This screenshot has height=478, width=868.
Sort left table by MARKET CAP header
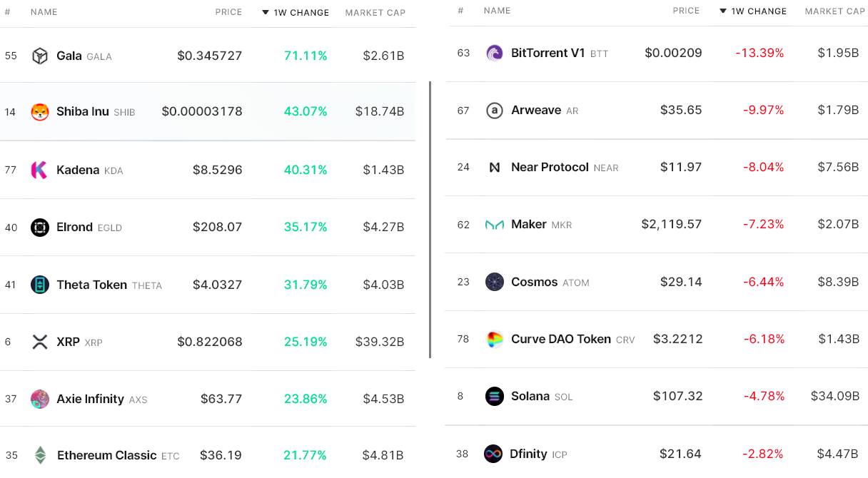point(375,13)
